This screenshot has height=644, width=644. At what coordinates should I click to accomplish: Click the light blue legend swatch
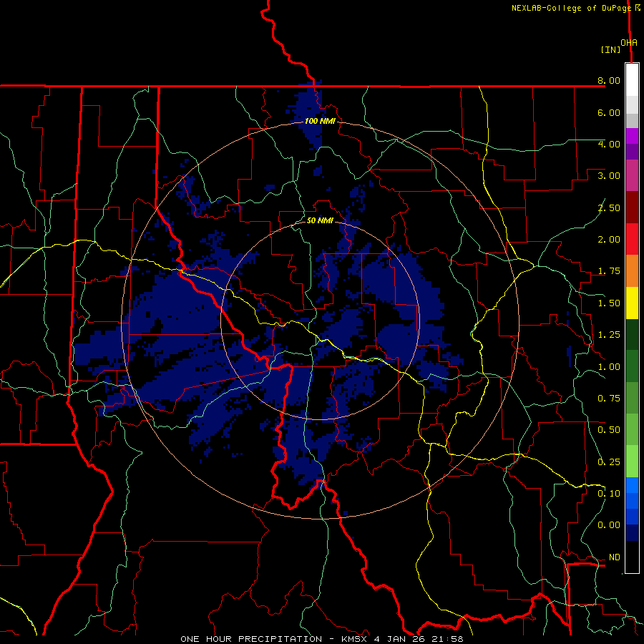pos(632,485)
